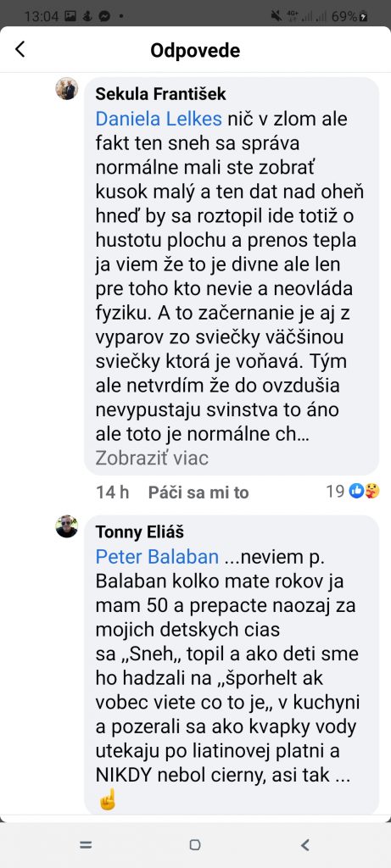Tap the muted sound icon in status bar
Screen dimensions: 391x868
(276, 17)
